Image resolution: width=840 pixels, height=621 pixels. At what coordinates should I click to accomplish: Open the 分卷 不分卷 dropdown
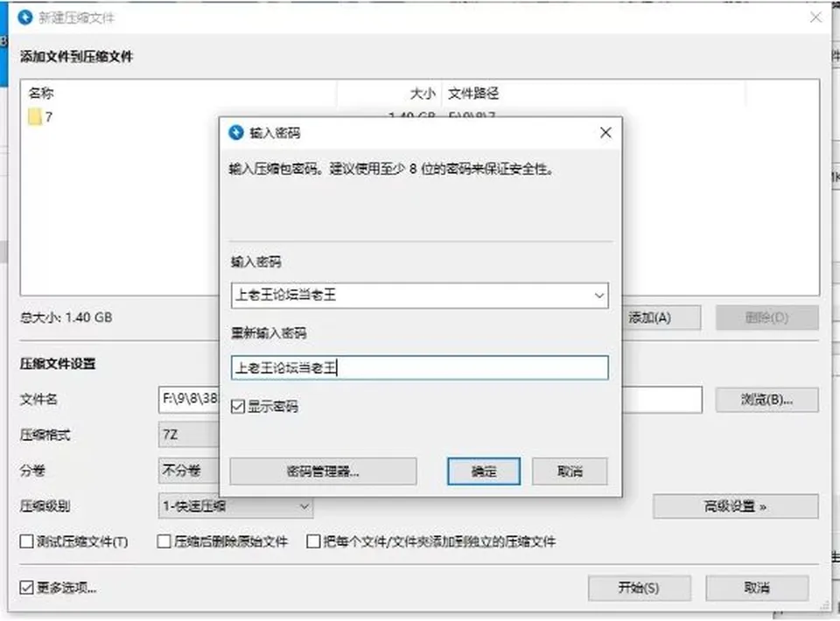click(189, 471)
